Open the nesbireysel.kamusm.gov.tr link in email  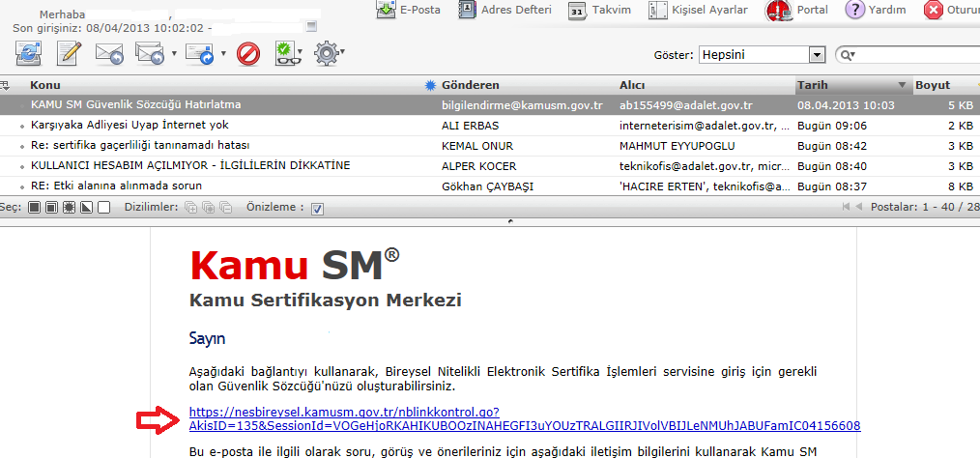(524, 418)
